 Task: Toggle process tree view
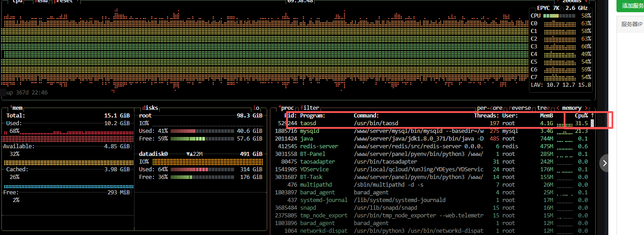[543, 108]
